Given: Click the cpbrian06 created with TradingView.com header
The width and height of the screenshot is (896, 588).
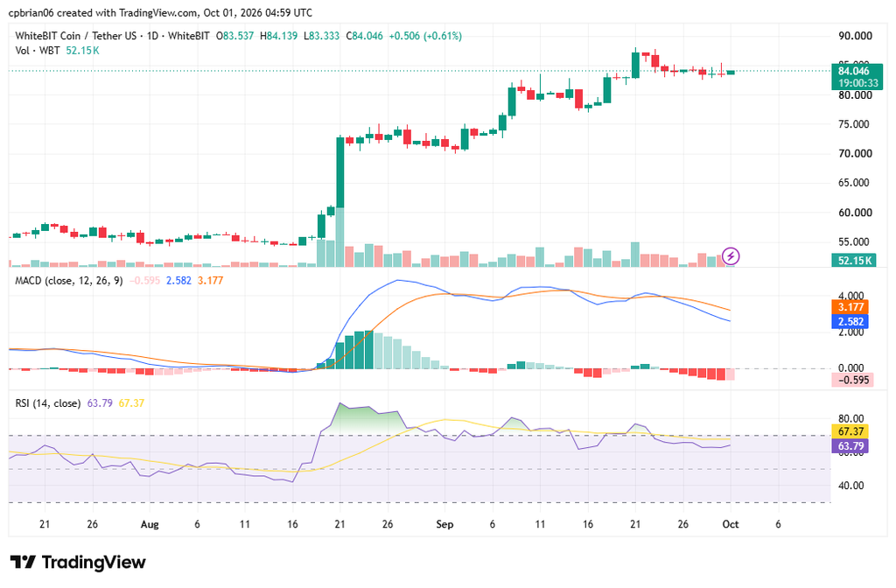Looking at the screenshot, I should pos(160,12).
